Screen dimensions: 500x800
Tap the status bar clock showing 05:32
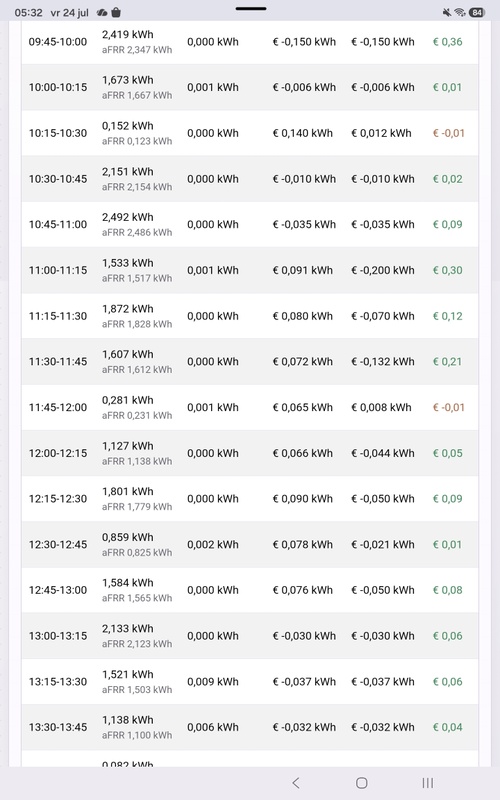[29, 12]
